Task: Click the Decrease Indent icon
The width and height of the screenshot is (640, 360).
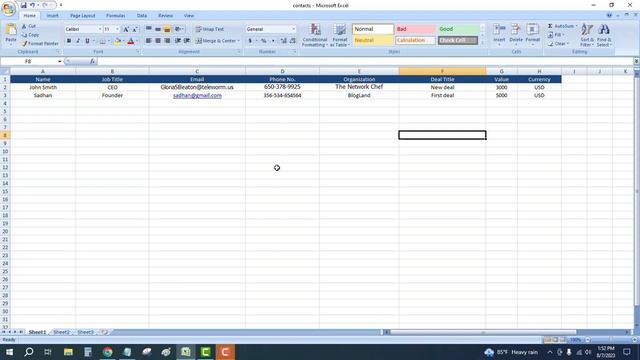Action: pos(178,41)
